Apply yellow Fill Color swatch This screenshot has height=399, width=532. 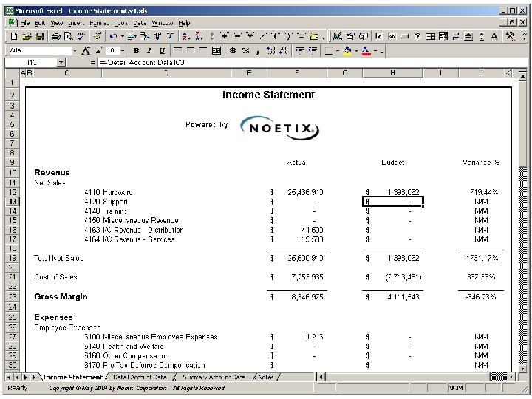[347, 50]
